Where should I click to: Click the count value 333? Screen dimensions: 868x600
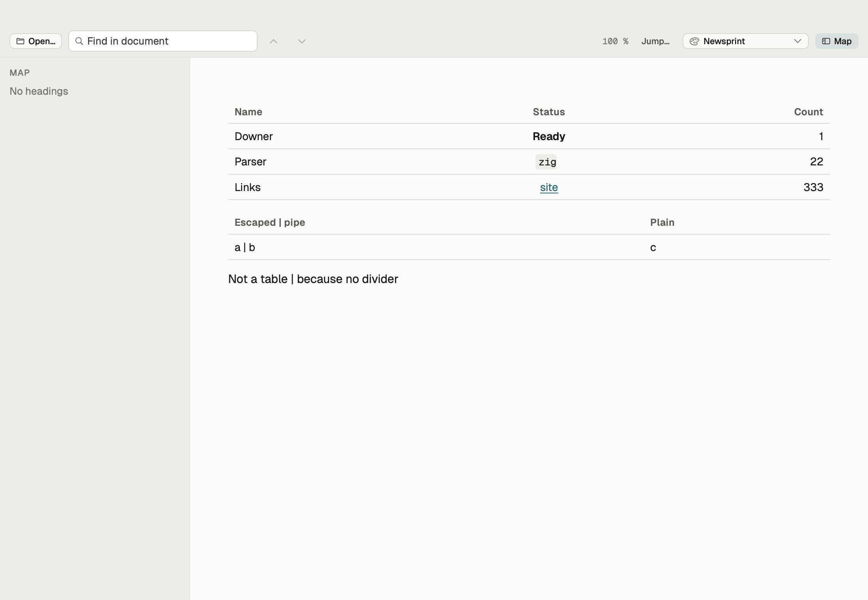point(813,187)
